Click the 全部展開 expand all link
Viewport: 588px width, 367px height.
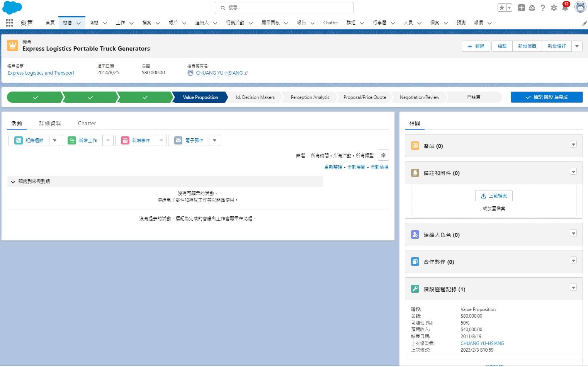pyautogui.click(x=356, y=167)
